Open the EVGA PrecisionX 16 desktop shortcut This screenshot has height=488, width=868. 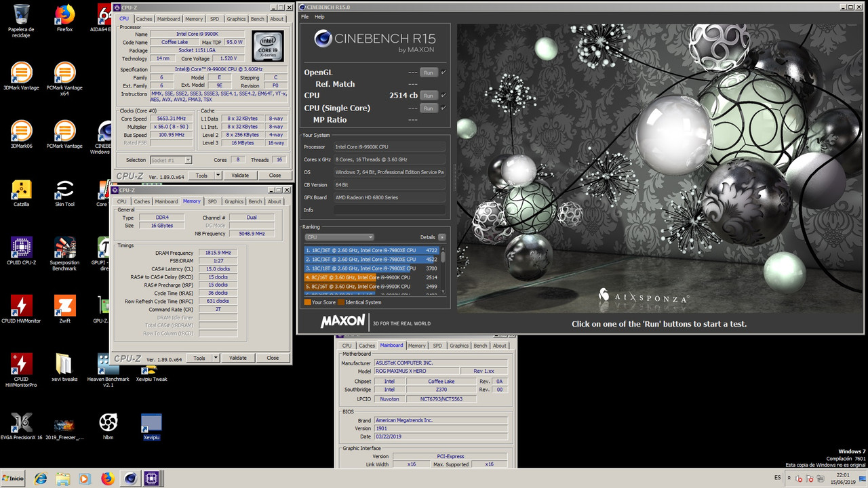(x=22, y=426)
